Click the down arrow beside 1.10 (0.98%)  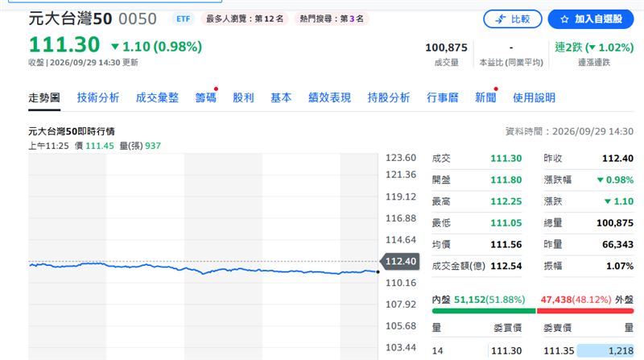115,47
